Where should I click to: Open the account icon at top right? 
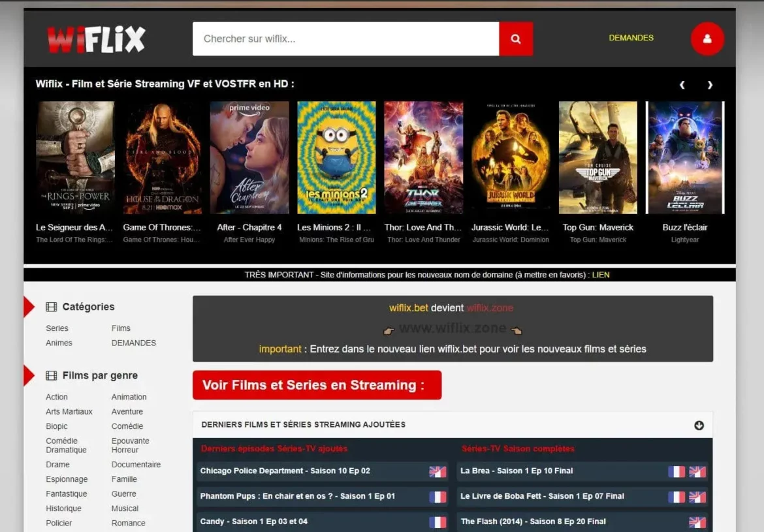(x=707, y=39)
